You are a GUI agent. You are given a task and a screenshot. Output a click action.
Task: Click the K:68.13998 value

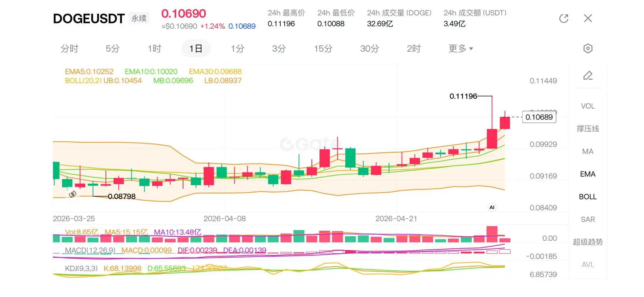[122, 268]
